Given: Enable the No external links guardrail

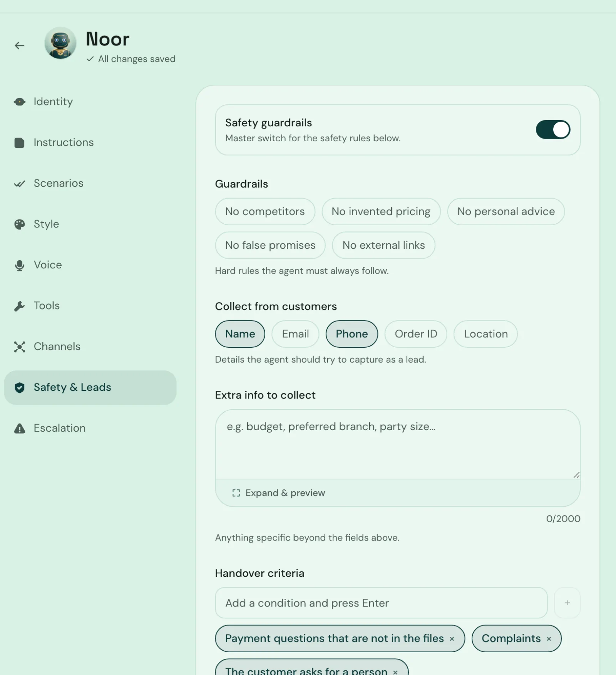Looking at the screenshot, I should 383,245.
